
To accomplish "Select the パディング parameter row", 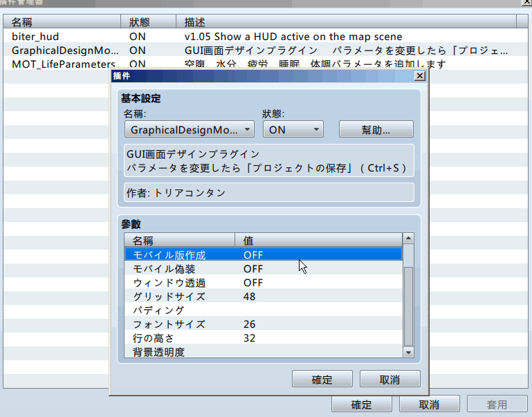I will pyautogui.click(x=264, y=311).
